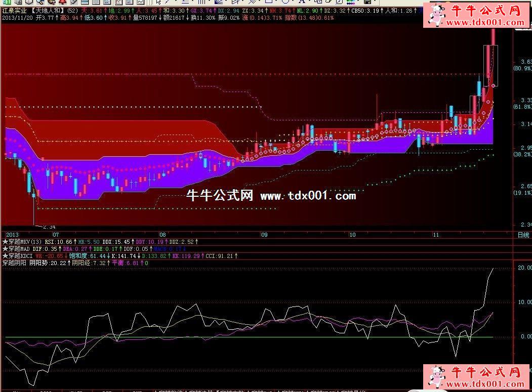532x392 pixels.
Task: Click the up arrow after RSI:10.66
Action: pos(76,242)
